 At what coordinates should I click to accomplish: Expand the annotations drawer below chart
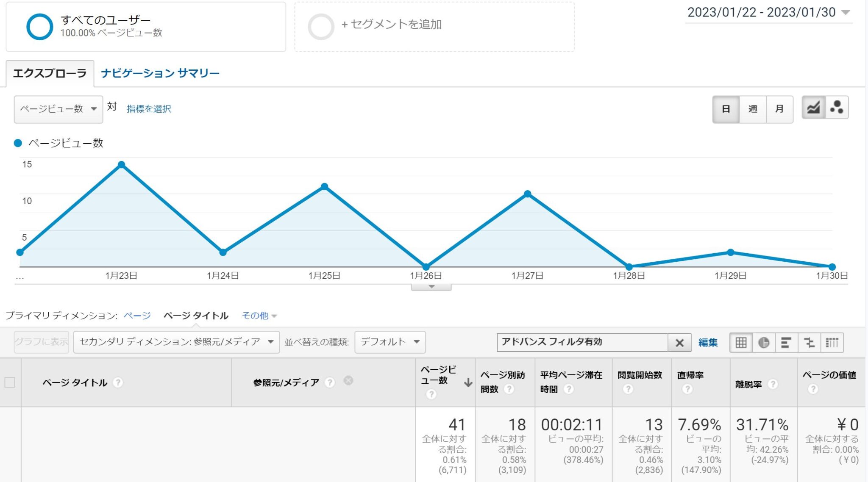coord(431,287)
